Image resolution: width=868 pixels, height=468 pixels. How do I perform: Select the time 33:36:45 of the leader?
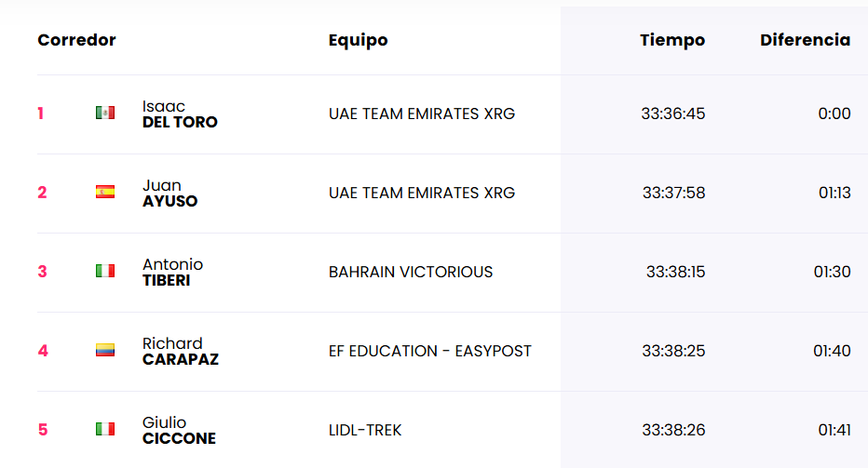[x=673, y=114]
